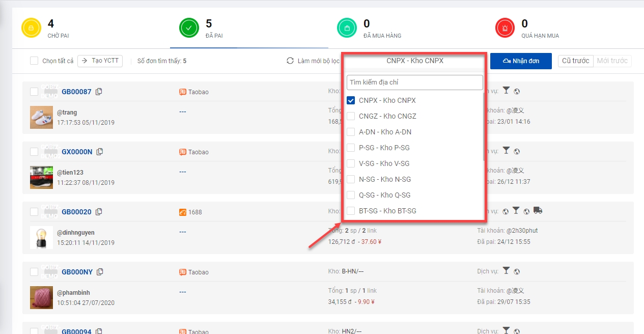Uncheck the 'CNPX - Kho CNPX' warehouse option
Viewport: 644px width, 334px height.
point(351,101)
